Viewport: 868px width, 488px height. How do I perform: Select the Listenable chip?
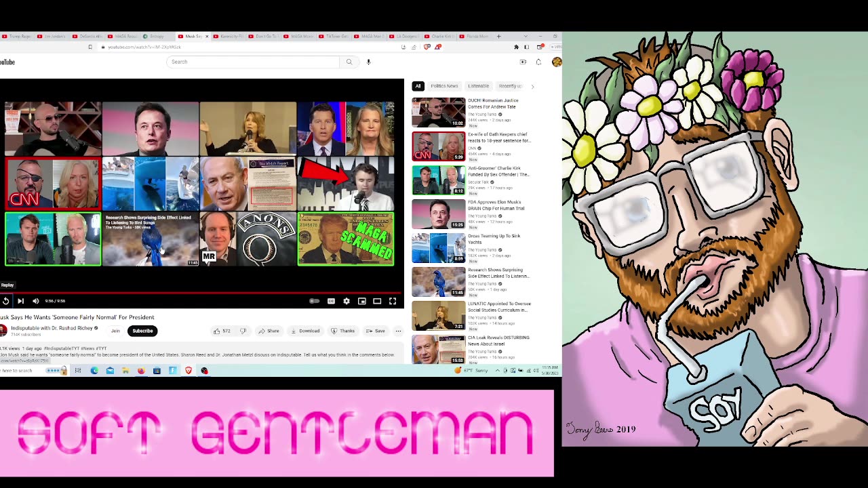tap(478, 86)
